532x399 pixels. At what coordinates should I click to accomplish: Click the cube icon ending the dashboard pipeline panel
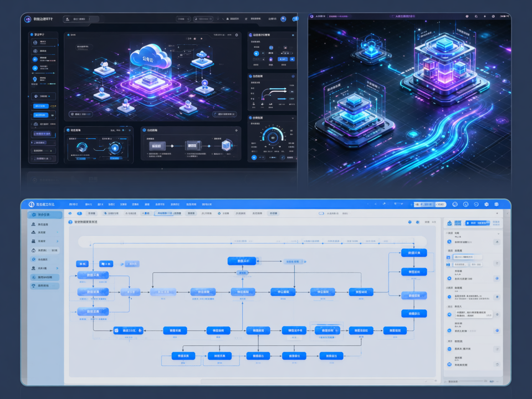pos(226,146)
